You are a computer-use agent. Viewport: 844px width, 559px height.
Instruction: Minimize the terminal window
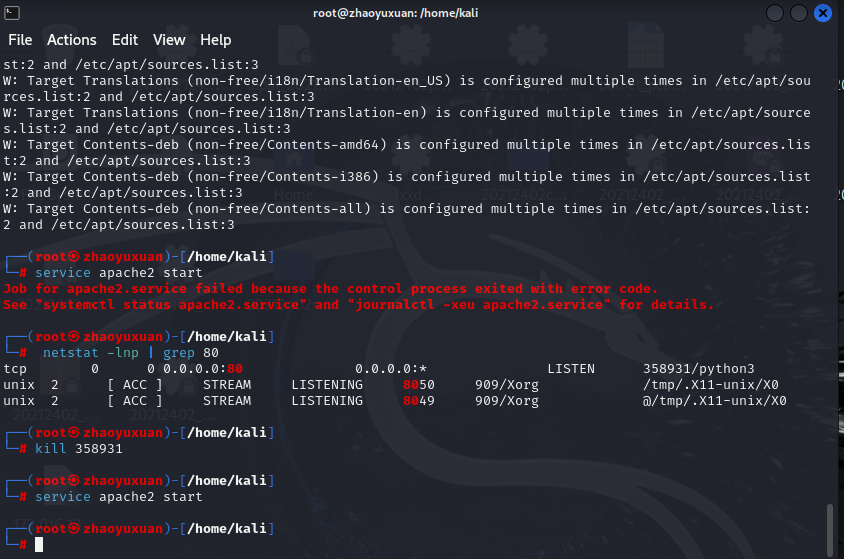[775, 13]
